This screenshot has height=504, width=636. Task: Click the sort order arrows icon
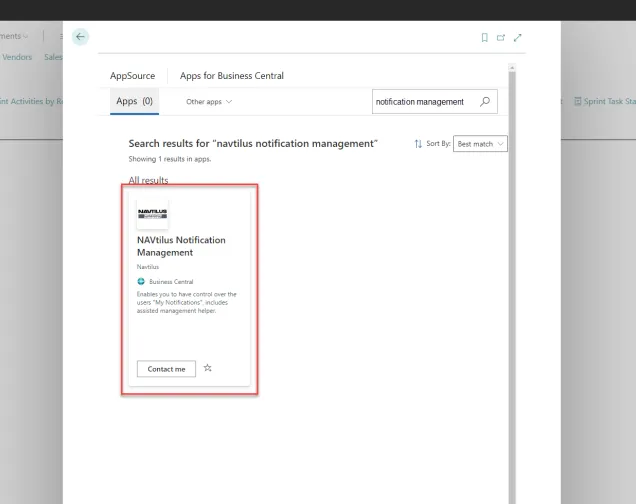click(x=418, y=144)
